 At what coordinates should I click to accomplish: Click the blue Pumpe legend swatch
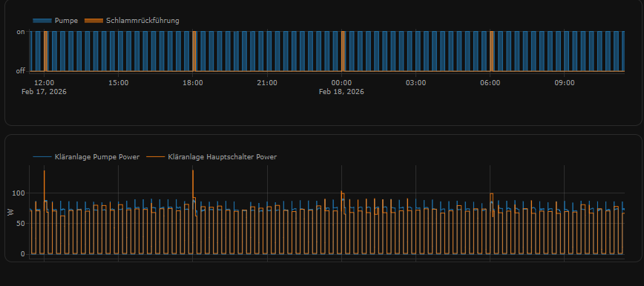pyautogui.click(x=42, y=21)
